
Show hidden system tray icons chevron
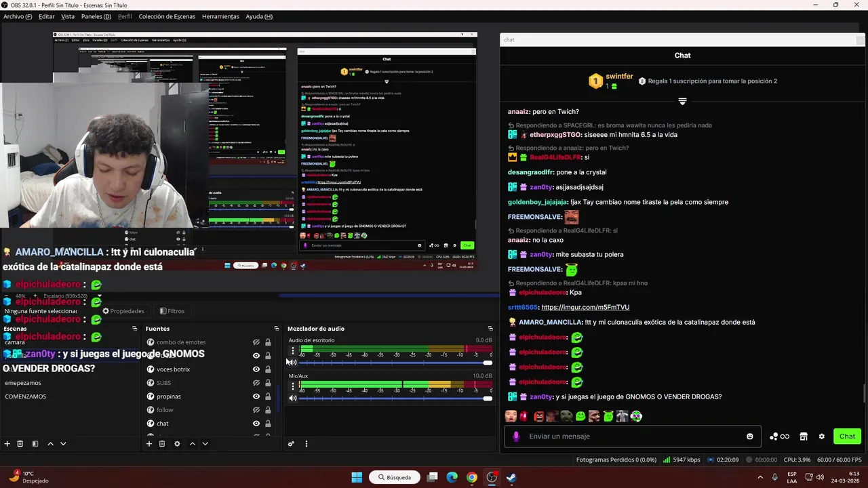[x=759, y=477]
